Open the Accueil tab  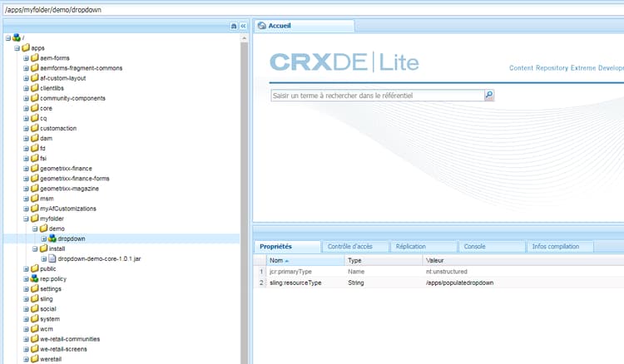coord(304,26)
